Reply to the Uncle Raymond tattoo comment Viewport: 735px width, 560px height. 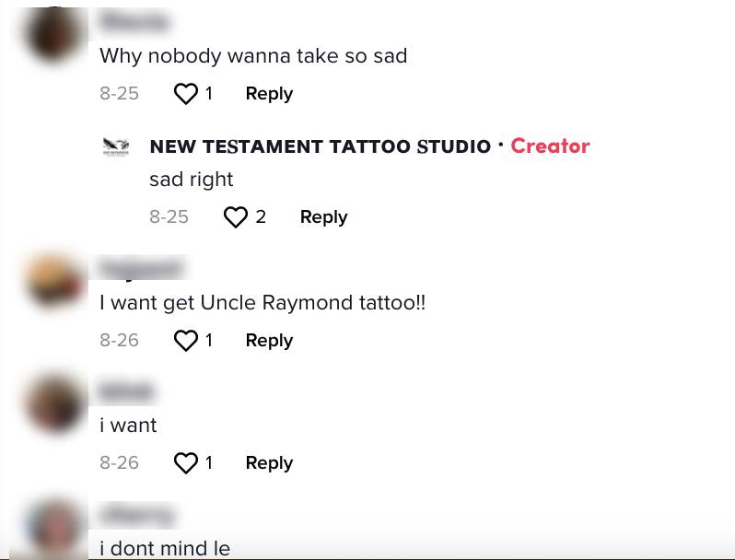point(269,341)
